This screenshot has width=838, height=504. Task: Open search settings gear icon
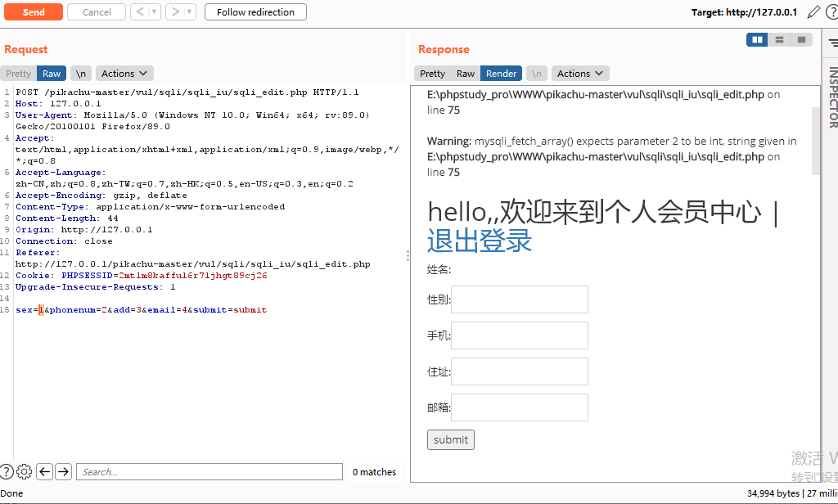pyautogui.click(x=24, y=471)
